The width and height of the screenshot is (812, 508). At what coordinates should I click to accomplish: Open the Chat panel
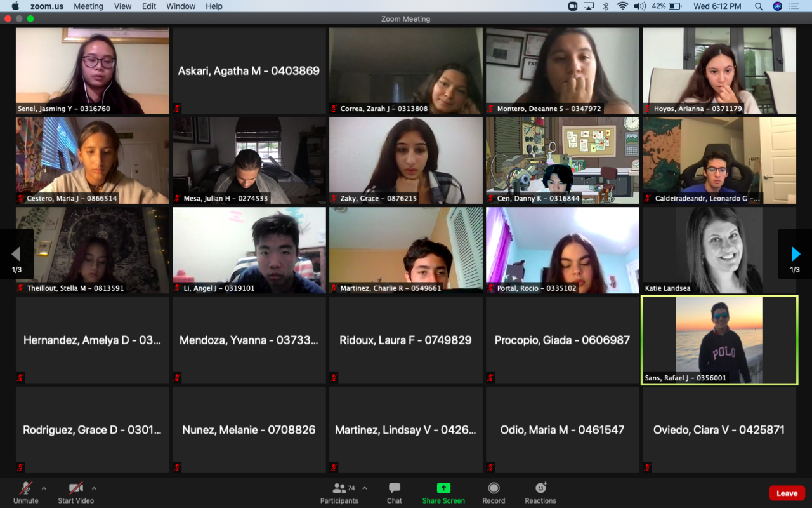[395, 492]
